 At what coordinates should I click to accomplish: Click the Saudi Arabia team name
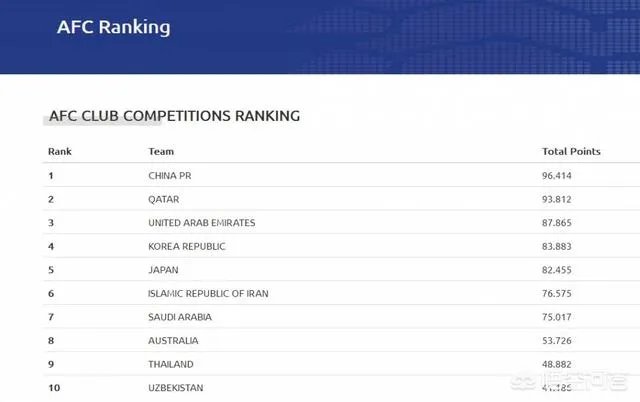point(180,317)
